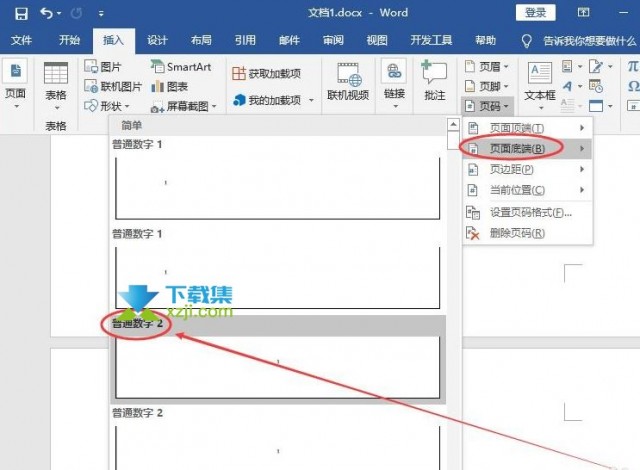
Task: Click the 页码 page number button
Action: [x=487, y=106]
